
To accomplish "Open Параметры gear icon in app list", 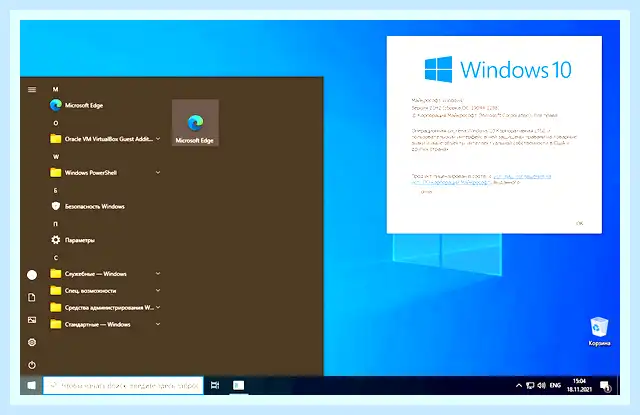I will (x=56, y=240).
